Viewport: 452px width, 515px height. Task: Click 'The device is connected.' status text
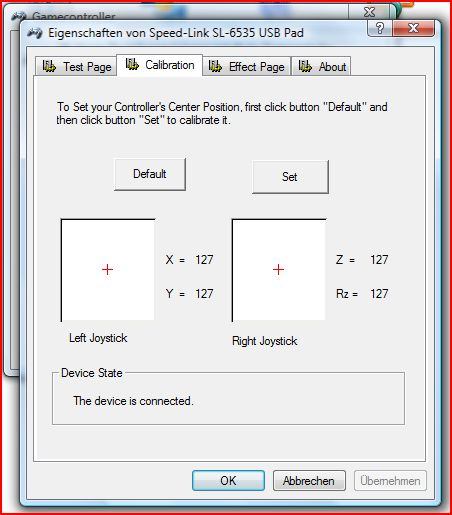133,401
